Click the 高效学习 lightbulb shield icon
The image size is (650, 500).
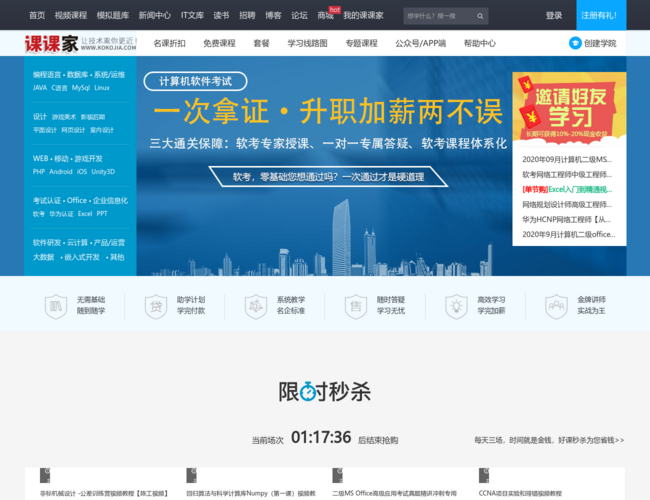coord(456,306)
